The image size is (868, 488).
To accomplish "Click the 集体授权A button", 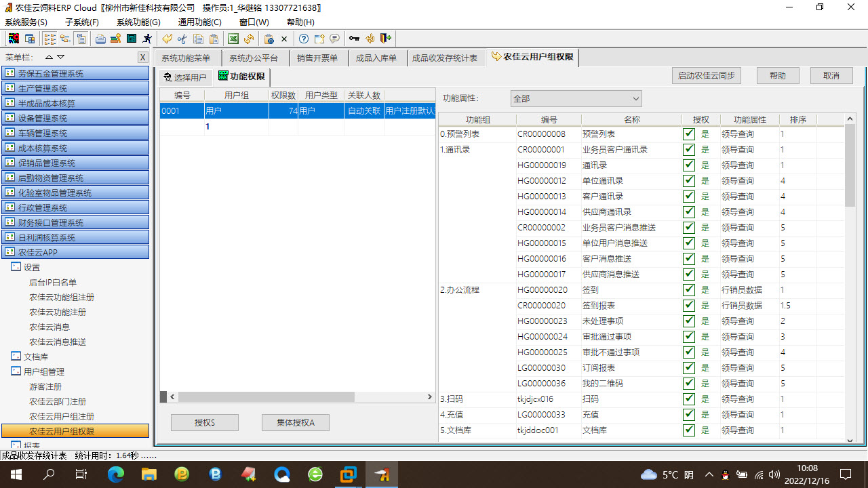I will point(295,422).
